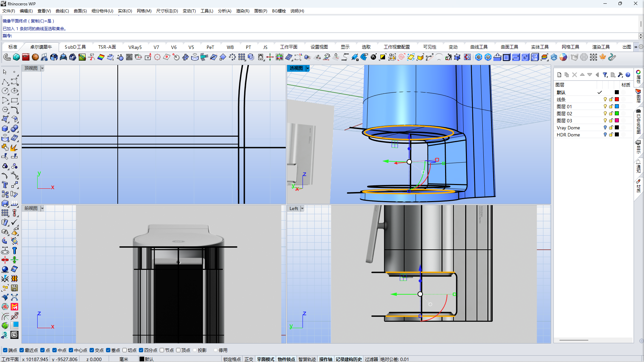Screen dimensions: 644x362
Task: Select the text object T tool
Action: point(5,185)
